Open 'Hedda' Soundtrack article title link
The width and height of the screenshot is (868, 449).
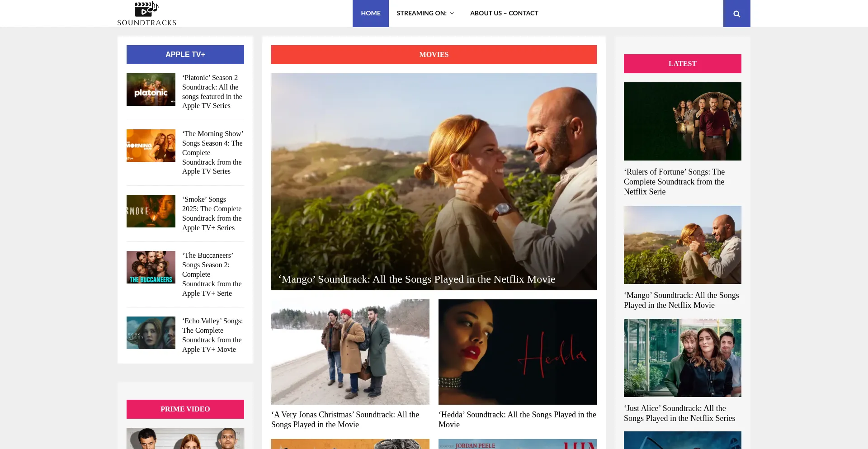click(517, 420)
